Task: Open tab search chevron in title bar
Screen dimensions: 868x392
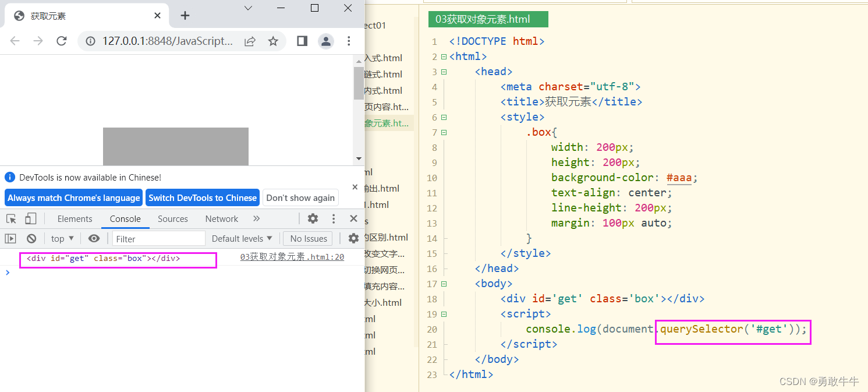Action: coord(248,8)
